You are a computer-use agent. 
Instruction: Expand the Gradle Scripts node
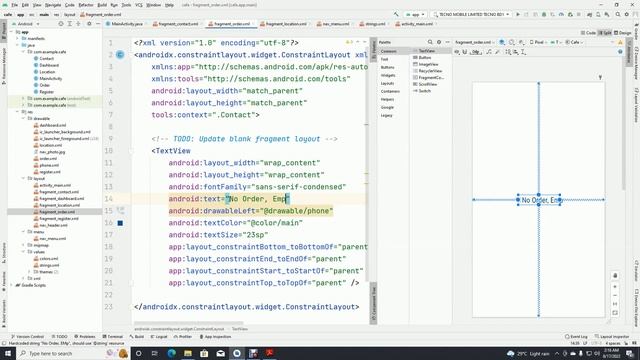[12, 285]
